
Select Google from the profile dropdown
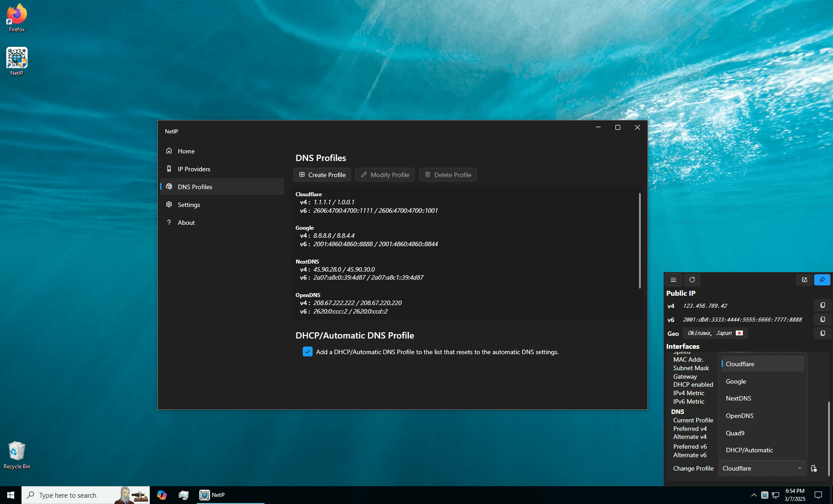[x=736, y=381]
